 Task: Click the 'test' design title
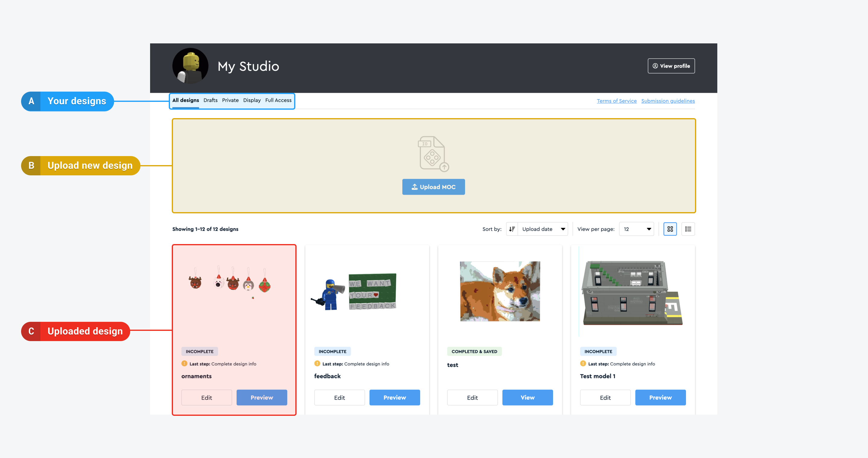[452, 365]
